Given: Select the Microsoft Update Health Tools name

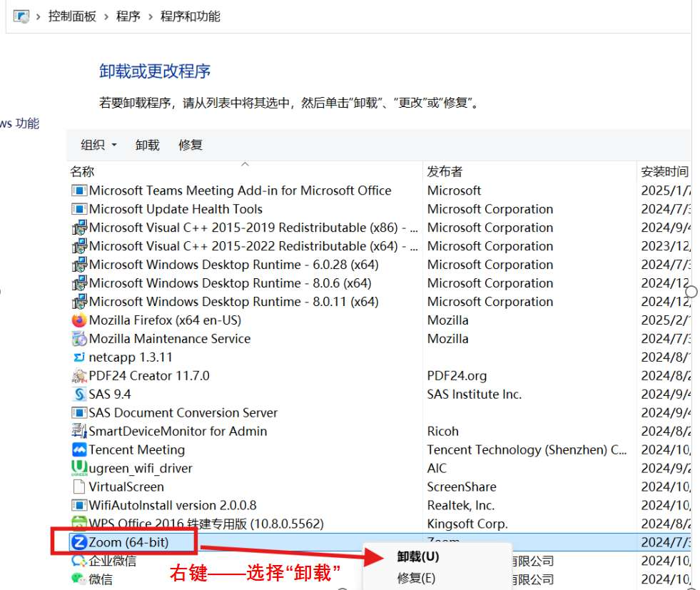Looking at the screenshot, I should coord(176,209).
